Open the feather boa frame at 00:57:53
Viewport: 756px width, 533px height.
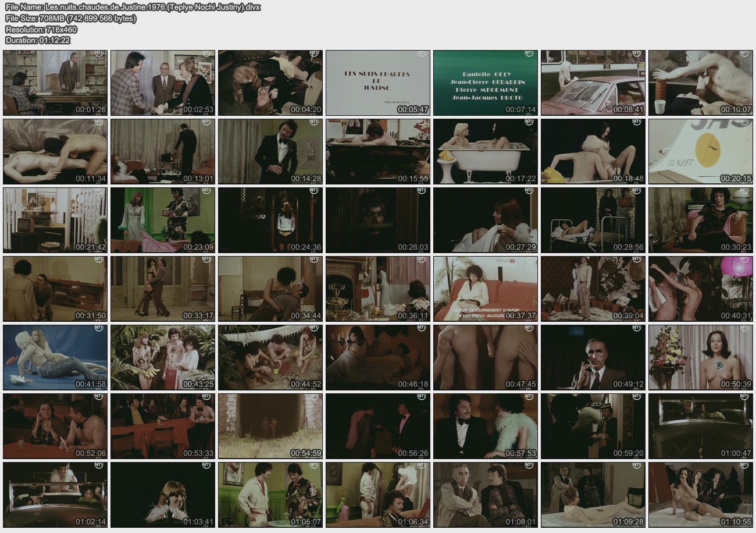[x=486, y=426]
